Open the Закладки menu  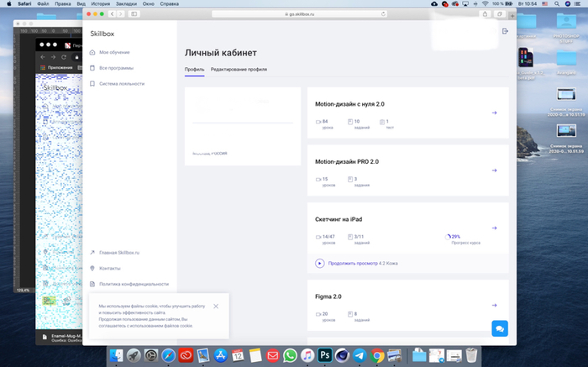click(126, 3)
